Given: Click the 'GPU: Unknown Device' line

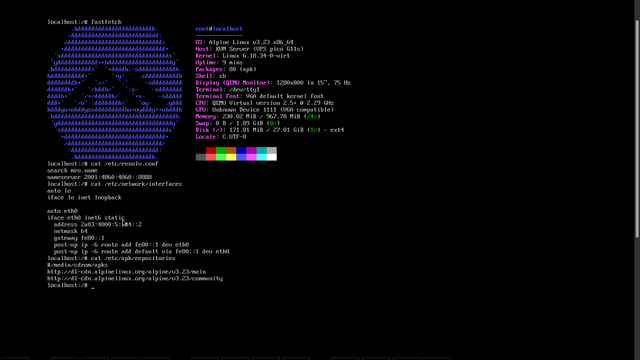Looking at the screenshot, I should (265, 110).
